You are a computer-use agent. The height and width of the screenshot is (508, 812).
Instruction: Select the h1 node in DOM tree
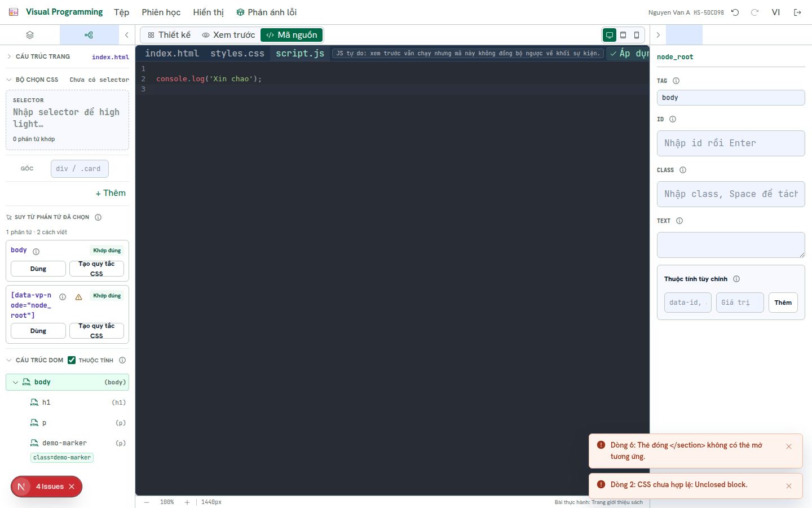coord(67,402)
